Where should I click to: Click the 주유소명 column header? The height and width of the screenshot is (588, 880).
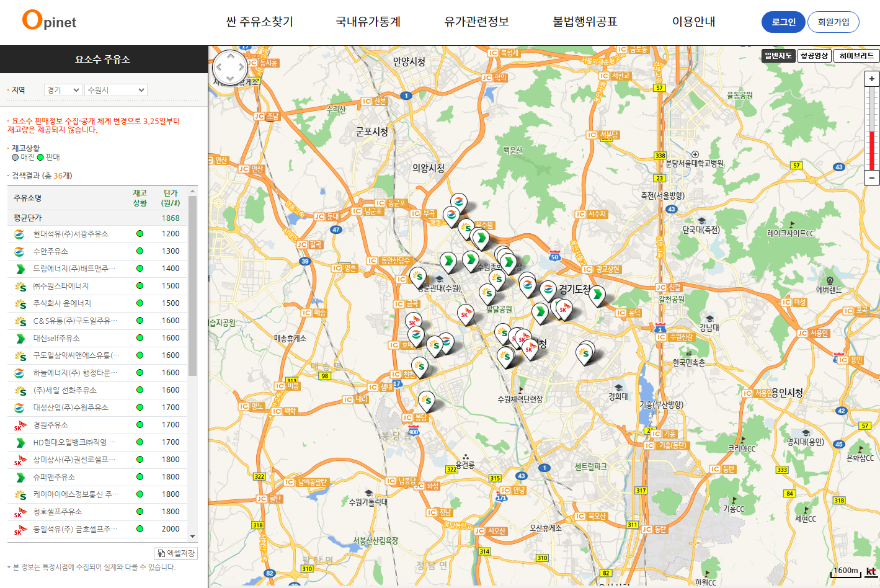click(27, 198)
